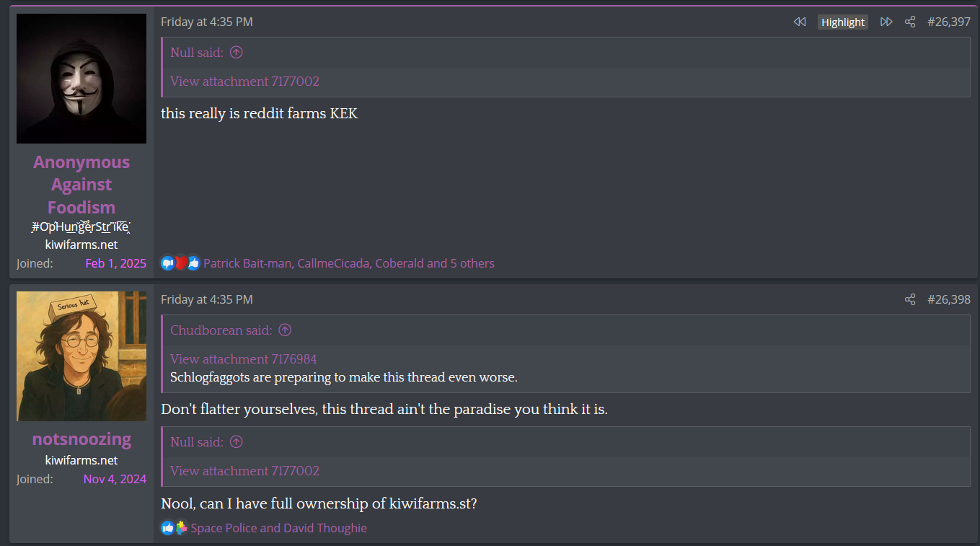
Task: Open attachment 7176984 in Chudborean quote
Action: (243, 359)
